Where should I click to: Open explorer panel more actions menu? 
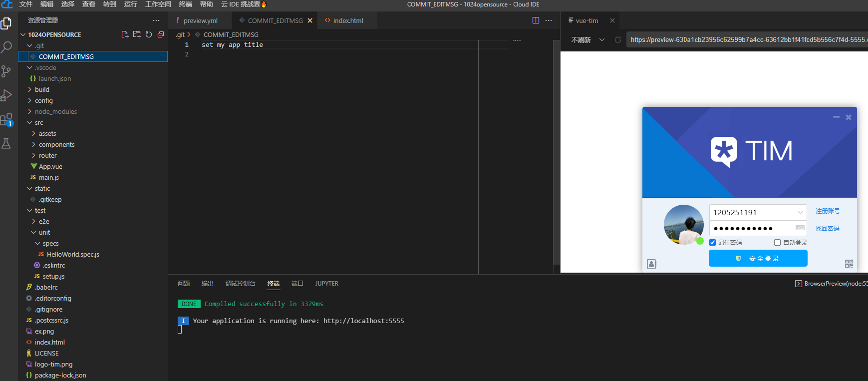pos(156,20)
